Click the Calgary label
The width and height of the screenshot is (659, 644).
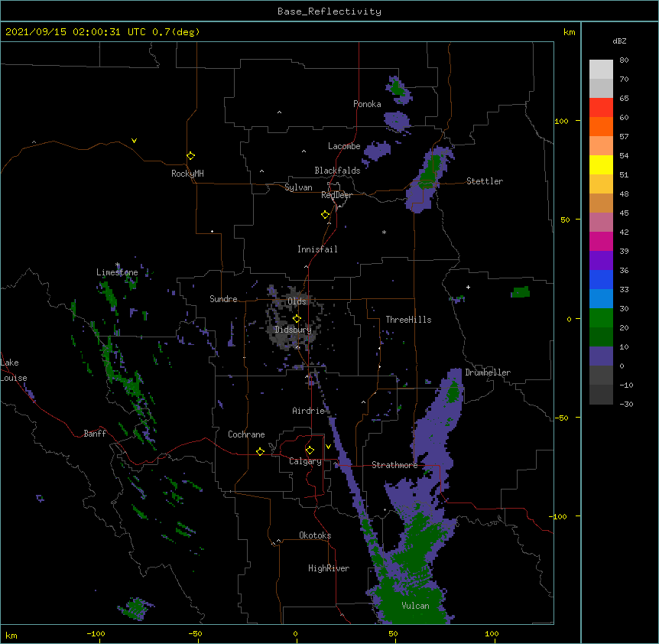tap(306, 461)
